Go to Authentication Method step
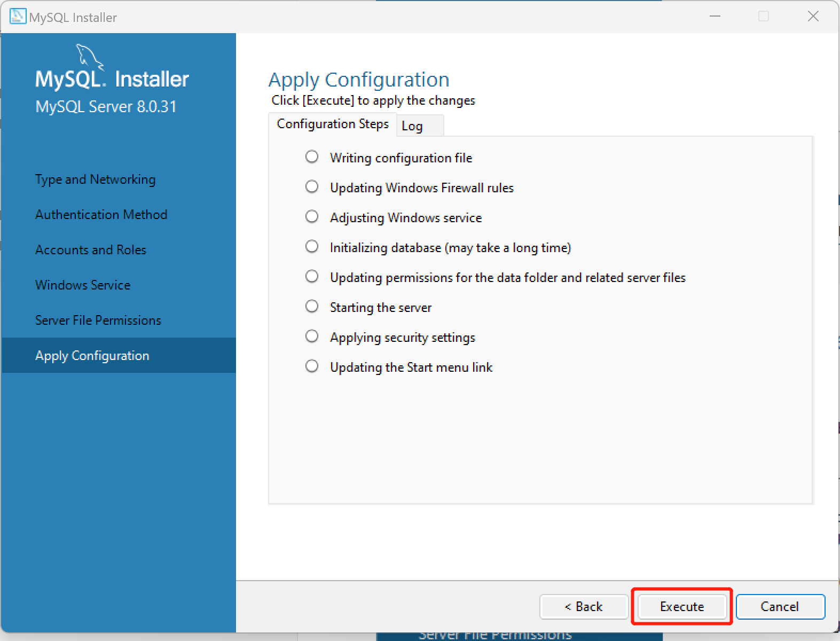Viewport: 840px width, 641px height. pos(101,215)
